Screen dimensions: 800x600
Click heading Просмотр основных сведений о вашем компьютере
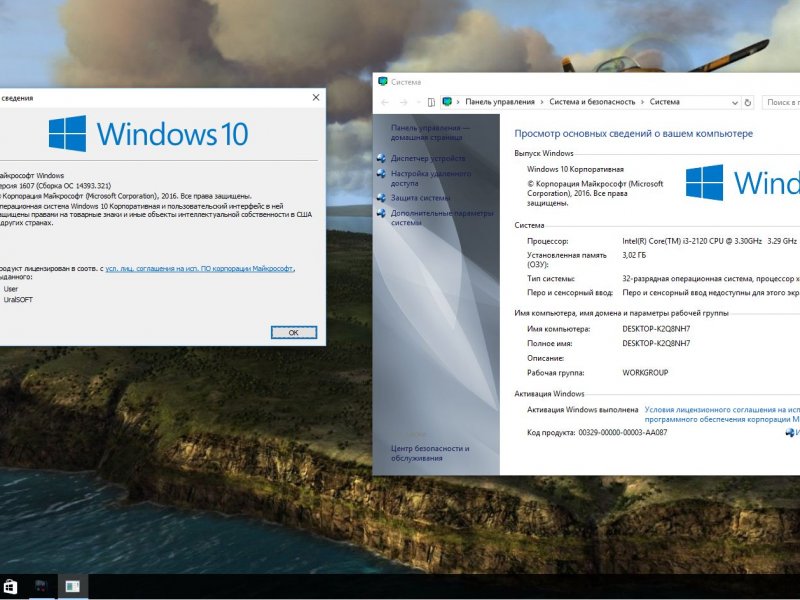pyautogui.click(x=633, y=134)
